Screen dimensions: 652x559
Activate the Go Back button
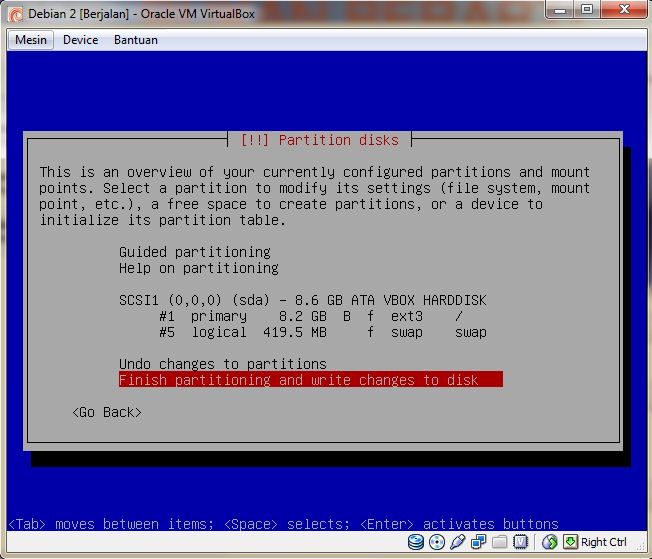(106, 412)
